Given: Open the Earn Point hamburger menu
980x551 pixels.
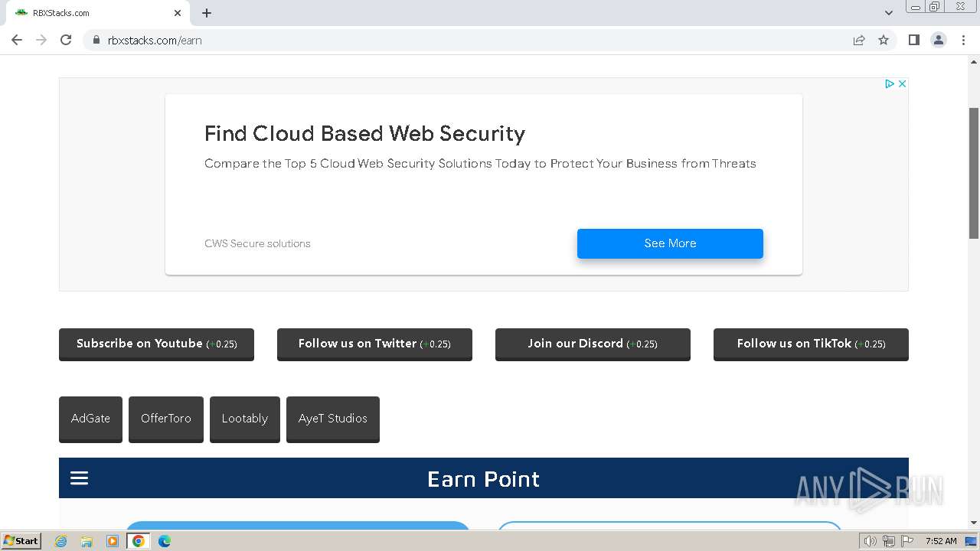Looking at the screenshot, I should tap(80, 478).
